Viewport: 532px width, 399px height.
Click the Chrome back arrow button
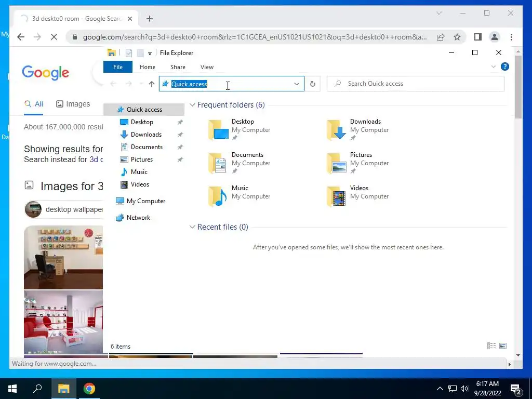21,37
